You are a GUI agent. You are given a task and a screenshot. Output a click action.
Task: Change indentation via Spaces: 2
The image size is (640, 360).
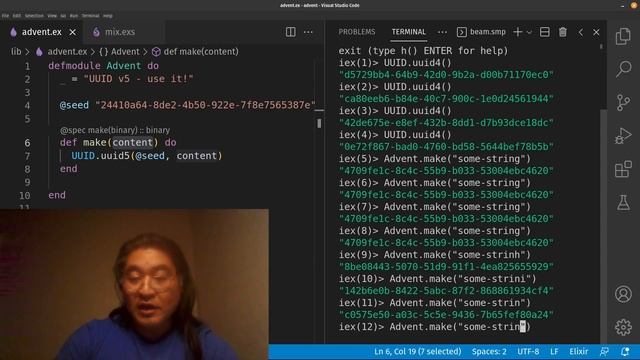pyautogui.click(x=489, y=351)
